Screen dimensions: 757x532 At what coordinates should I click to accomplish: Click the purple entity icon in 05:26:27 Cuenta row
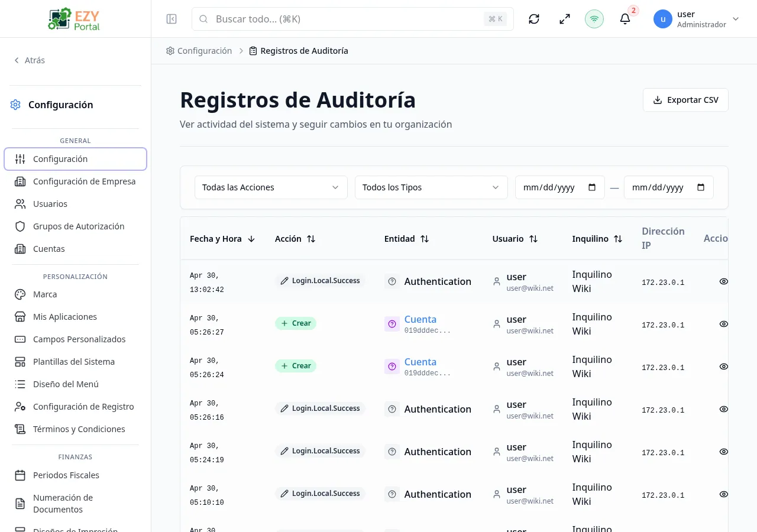click(x=392, y=324)
